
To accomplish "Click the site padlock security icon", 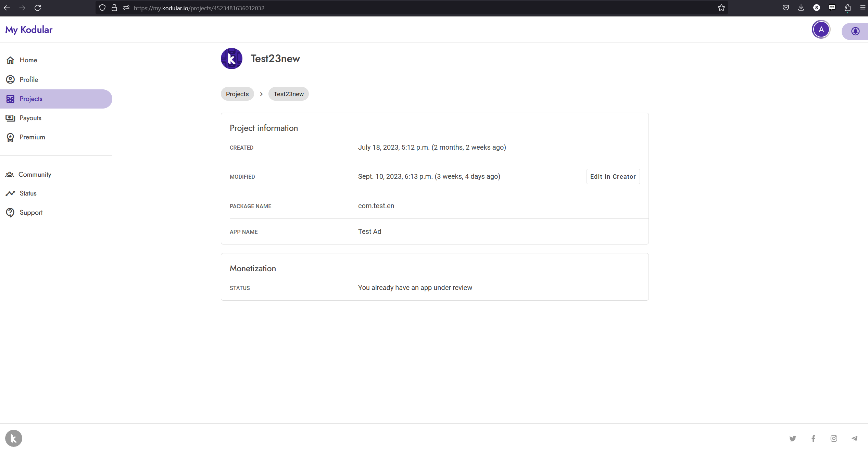I will (114, 8).
